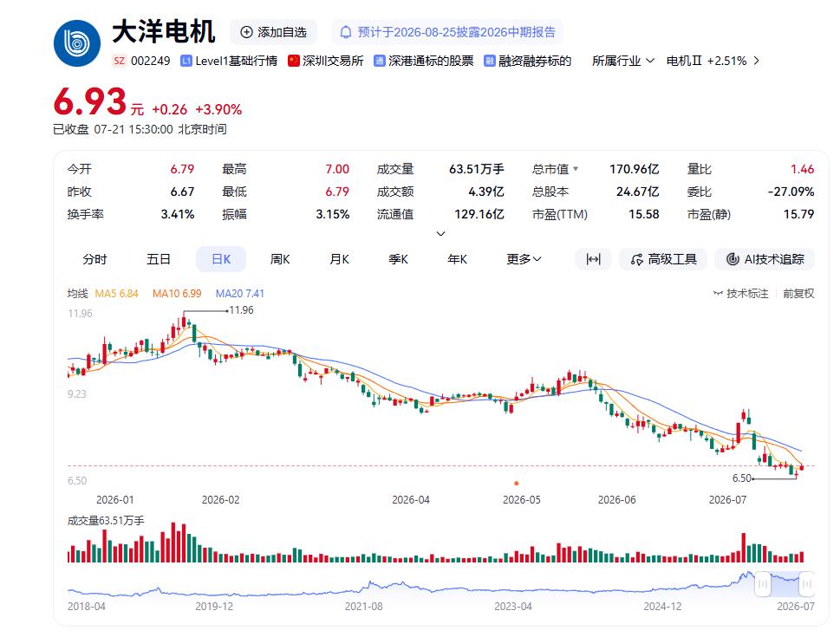Click the 2018-04 overview timeline label
Viewport: 840px width, 637px height.
[86, 607]
